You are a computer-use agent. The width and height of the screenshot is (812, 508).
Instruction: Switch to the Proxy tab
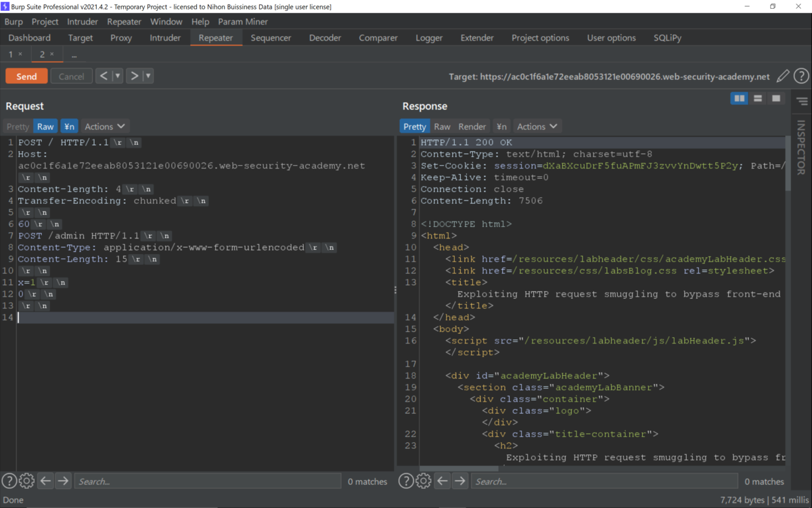pos(121,38)
